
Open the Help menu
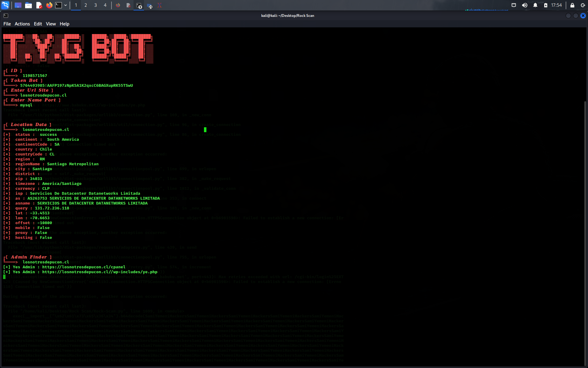click(64, 24)
